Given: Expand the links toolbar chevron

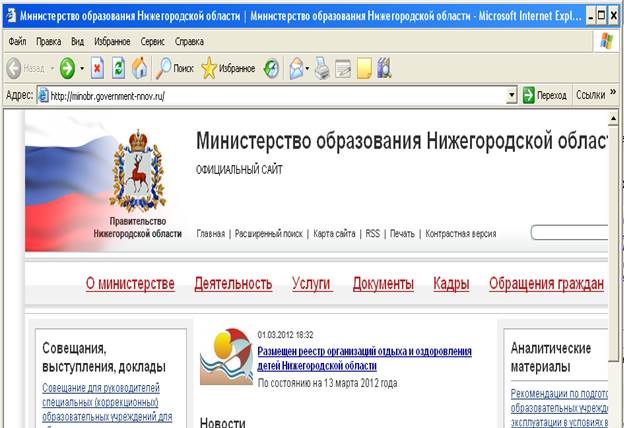Looking at the screenshot, I should [x=613, y=92].
